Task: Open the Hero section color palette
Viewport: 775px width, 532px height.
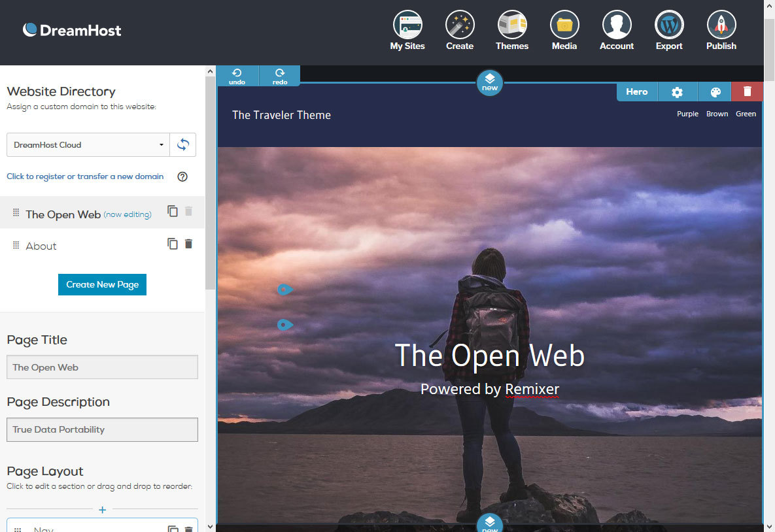Action: coord(715,92)
